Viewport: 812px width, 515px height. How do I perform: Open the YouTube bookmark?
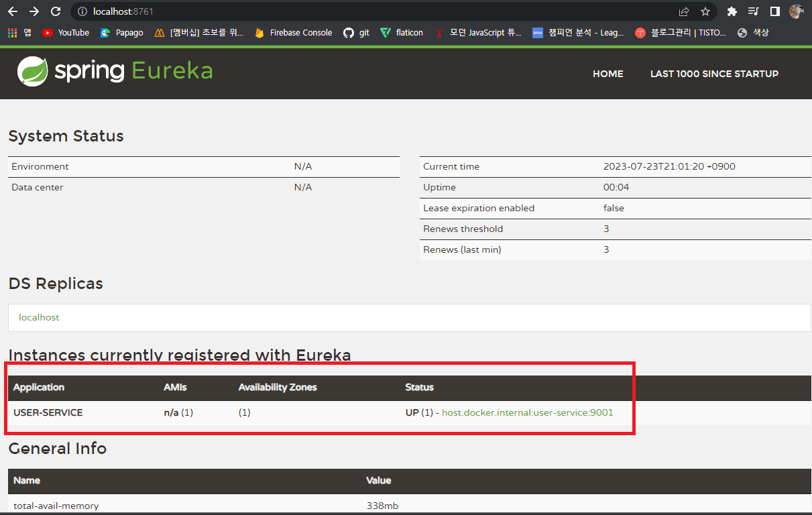65,32
